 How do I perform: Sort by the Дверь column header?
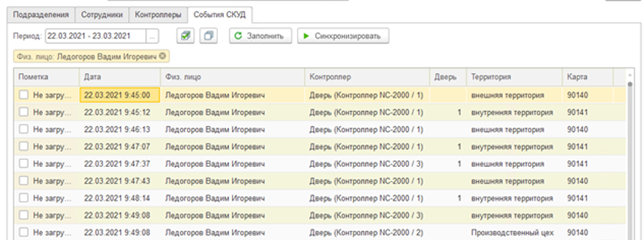[x=448, y=77]
